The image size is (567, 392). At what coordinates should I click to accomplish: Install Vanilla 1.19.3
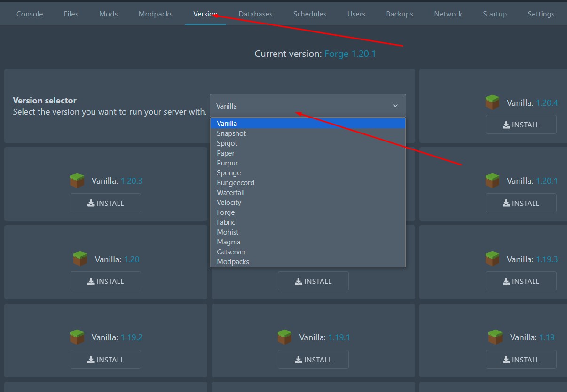click(521, 281)
